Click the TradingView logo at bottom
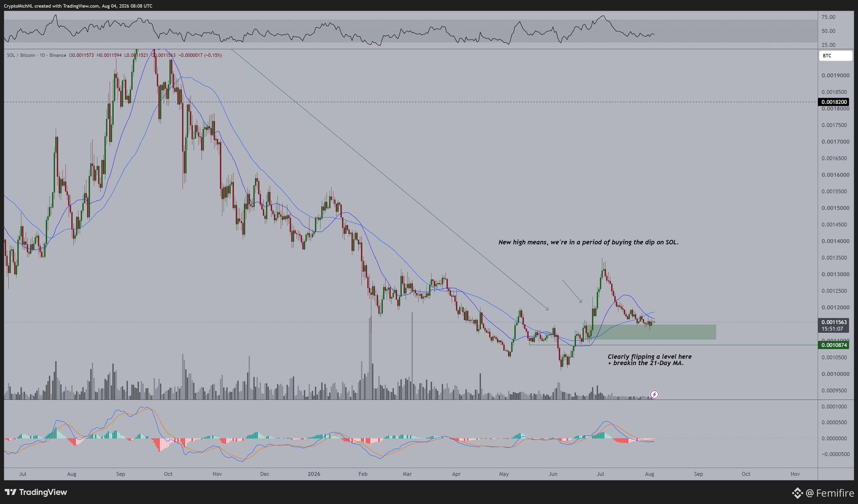Viewport: 858px width, 504px height. point(36,492)
